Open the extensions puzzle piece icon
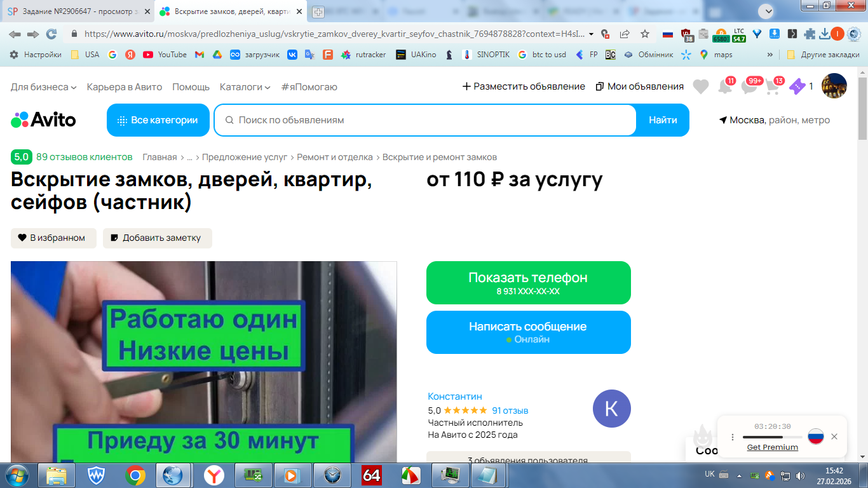This screenshot has height=488, width=868. (x=810, y=34)
